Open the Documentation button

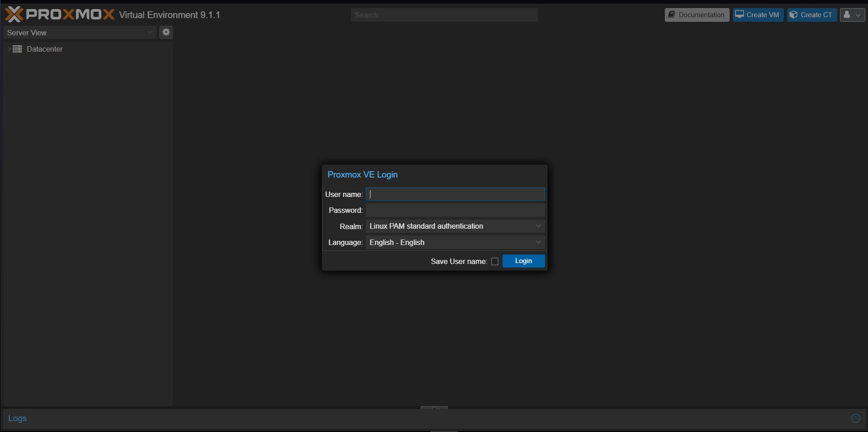[697, 15]
